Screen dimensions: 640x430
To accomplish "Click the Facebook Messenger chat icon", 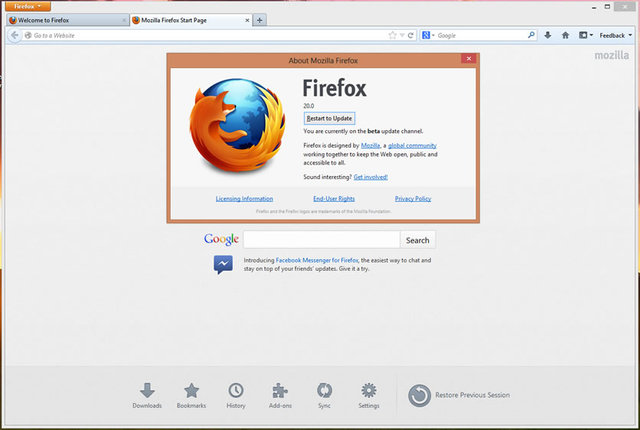I will coord(223,264).
